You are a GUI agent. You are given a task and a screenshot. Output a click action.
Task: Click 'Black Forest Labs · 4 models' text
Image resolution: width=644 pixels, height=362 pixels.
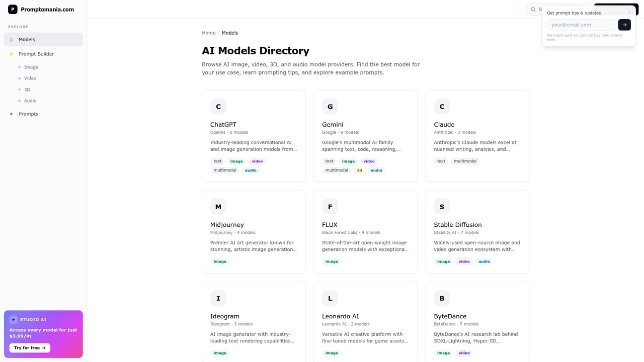351,233
